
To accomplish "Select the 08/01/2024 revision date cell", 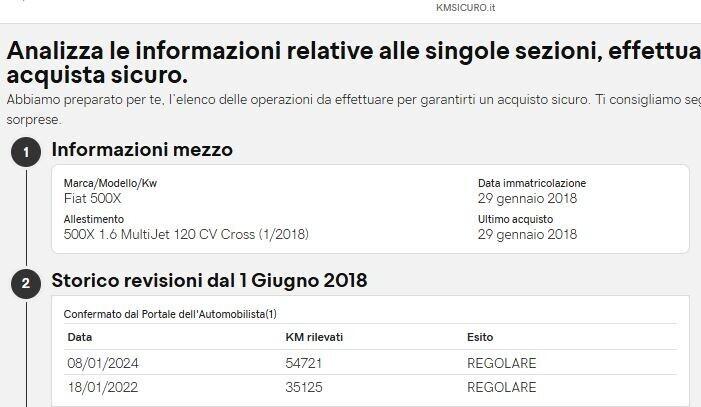I will 100,363.
